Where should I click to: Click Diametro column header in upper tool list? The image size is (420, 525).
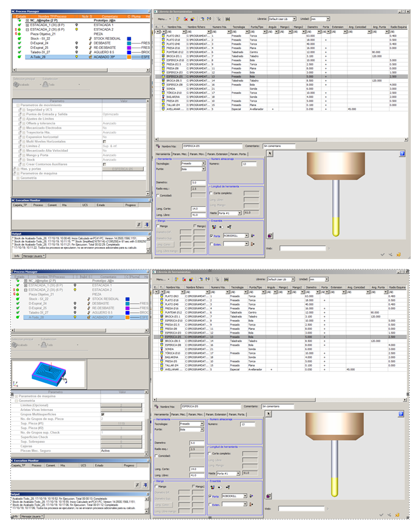313,27
